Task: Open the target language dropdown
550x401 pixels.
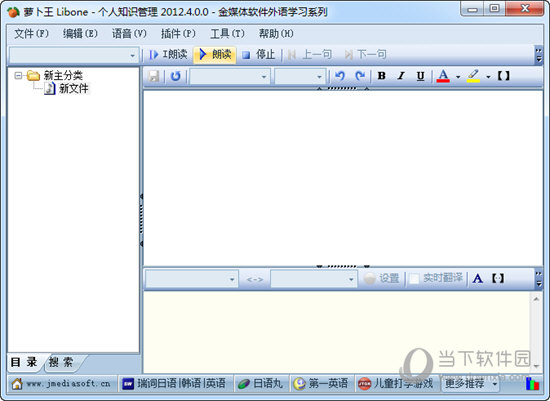Action: point(314,279)
